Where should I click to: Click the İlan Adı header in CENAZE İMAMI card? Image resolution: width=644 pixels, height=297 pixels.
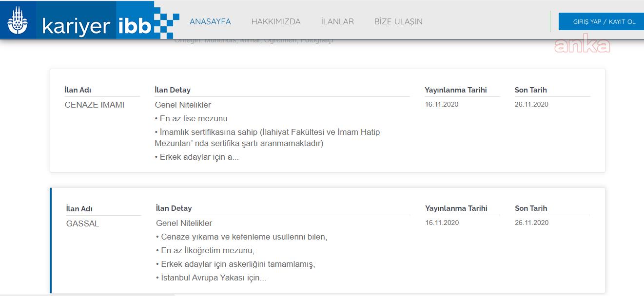(x=78, y=90)
